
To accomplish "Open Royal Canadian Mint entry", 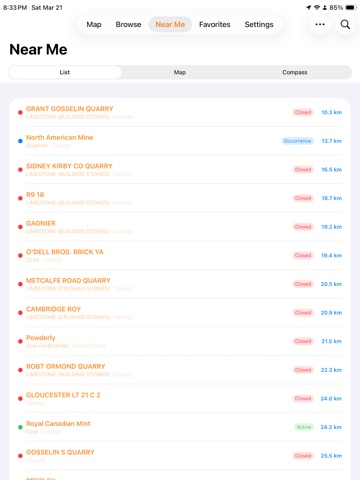I will click(x=180, y=427).
